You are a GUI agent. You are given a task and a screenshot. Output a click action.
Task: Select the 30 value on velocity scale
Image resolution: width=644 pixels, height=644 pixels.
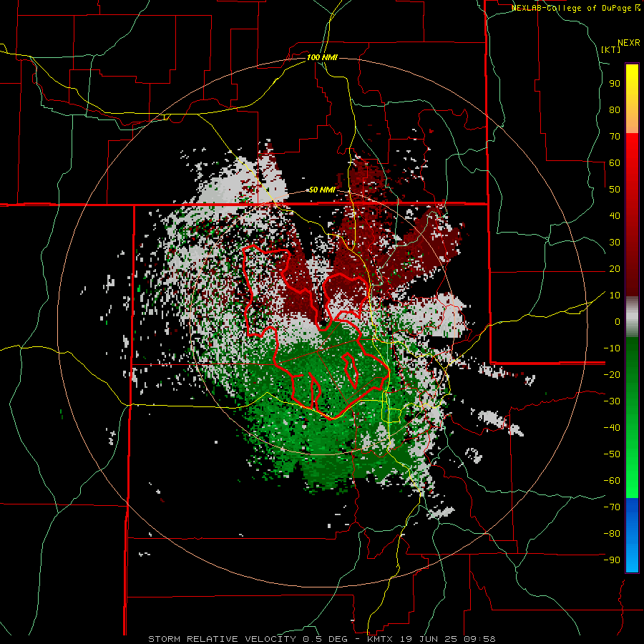click(615, 243)
